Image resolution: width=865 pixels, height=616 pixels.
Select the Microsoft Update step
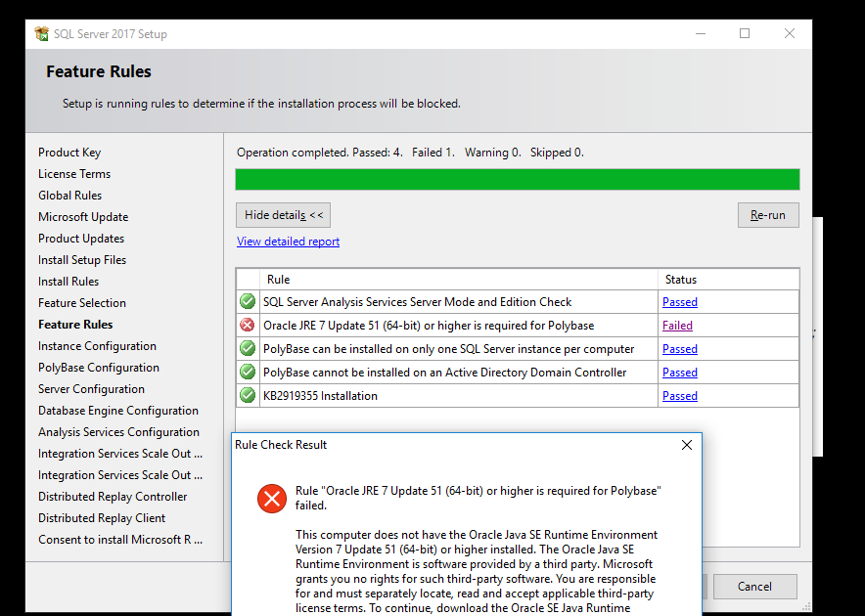(83, 217)
